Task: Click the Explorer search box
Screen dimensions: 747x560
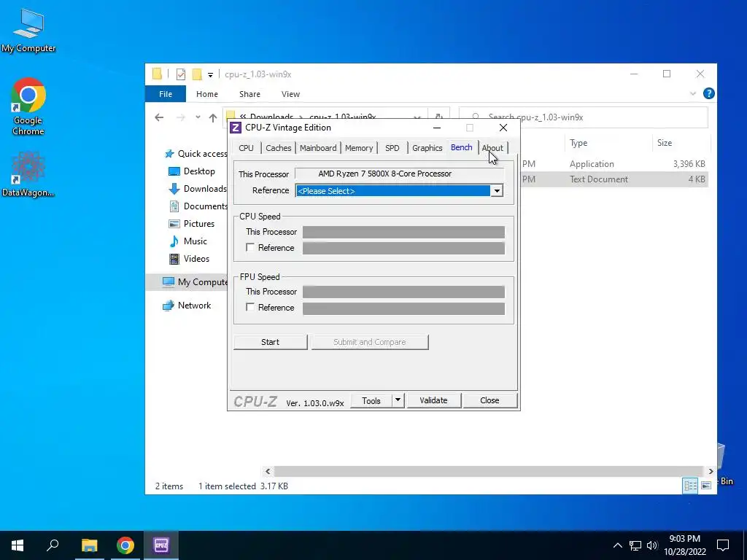Action: pos(583,117)
